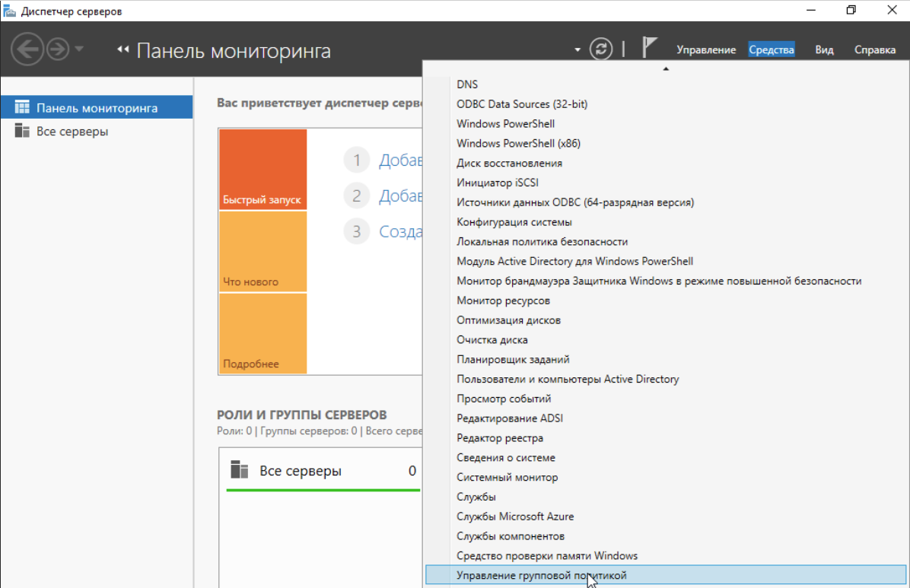Viewport: 910px width, 588px height.
Task: Open Редактор реестра
Action: pos(666,437)
